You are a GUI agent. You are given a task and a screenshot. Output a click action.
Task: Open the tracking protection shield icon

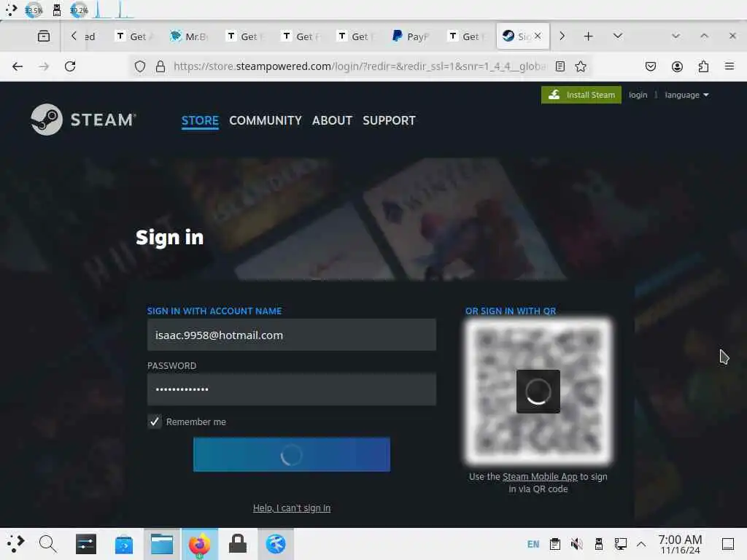click(139, 66)
